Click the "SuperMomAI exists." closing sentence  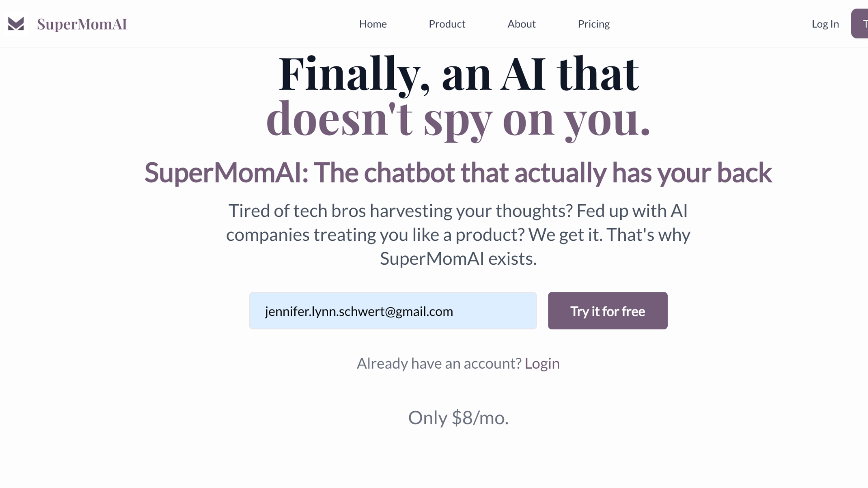[458, 259]
